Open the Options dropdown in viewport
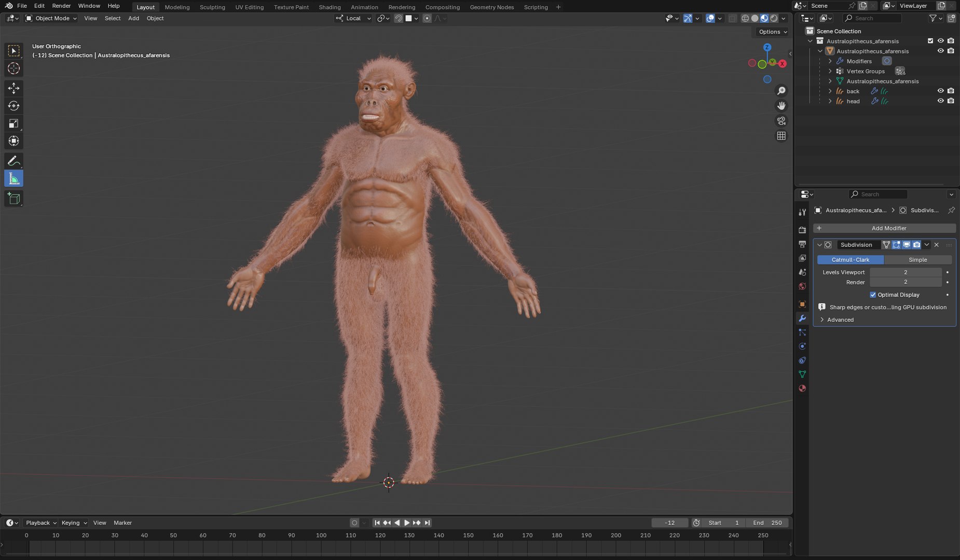The height and width of the screenshot is (560, 960). point(773,32)
